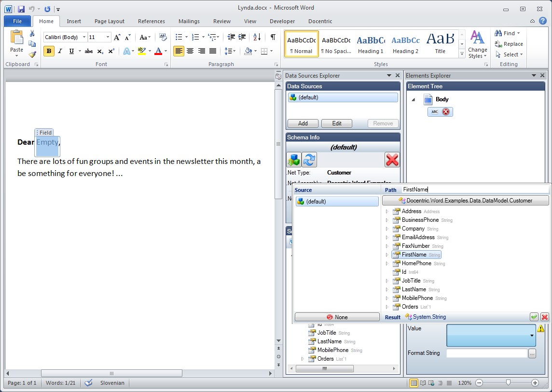Click the Path input field

[x=474, y=190]
